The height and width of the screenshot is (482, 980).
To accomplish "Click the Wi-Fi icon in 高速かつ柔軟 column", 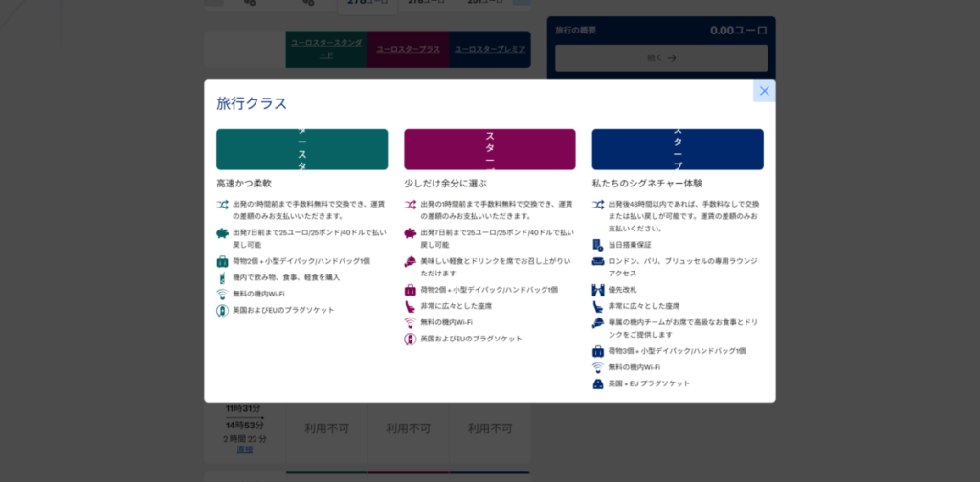I will pyautogui.click(x=222, y=294).
